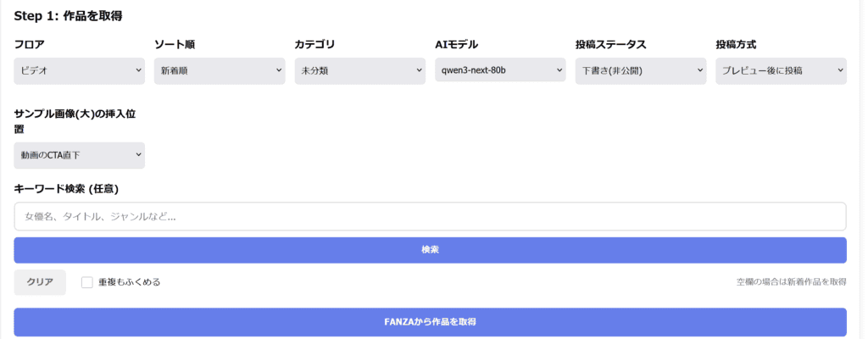
Task: Click the 空欄の場合は新着作品を取得 hint text
Action: (x=791, y=282)
